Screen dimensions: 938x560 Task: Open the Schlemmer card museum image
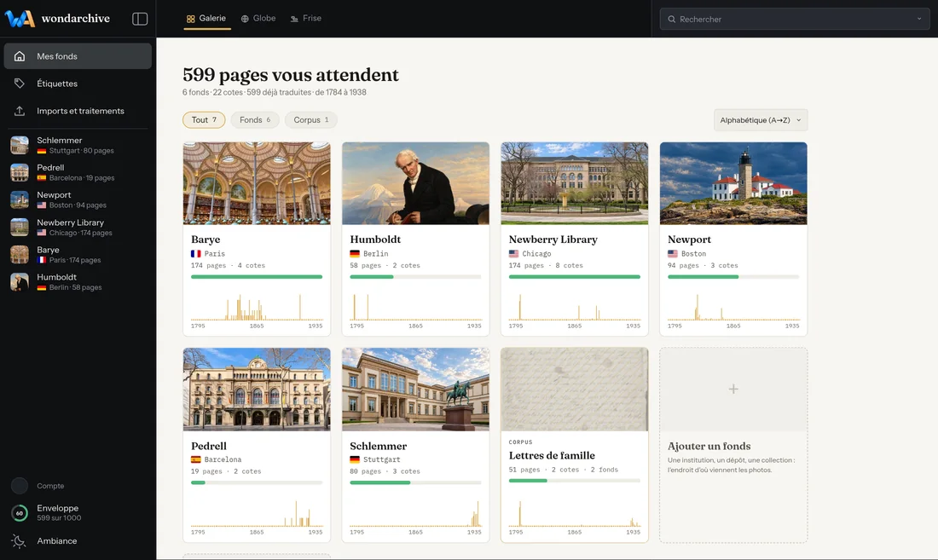(x=416, y=390)
